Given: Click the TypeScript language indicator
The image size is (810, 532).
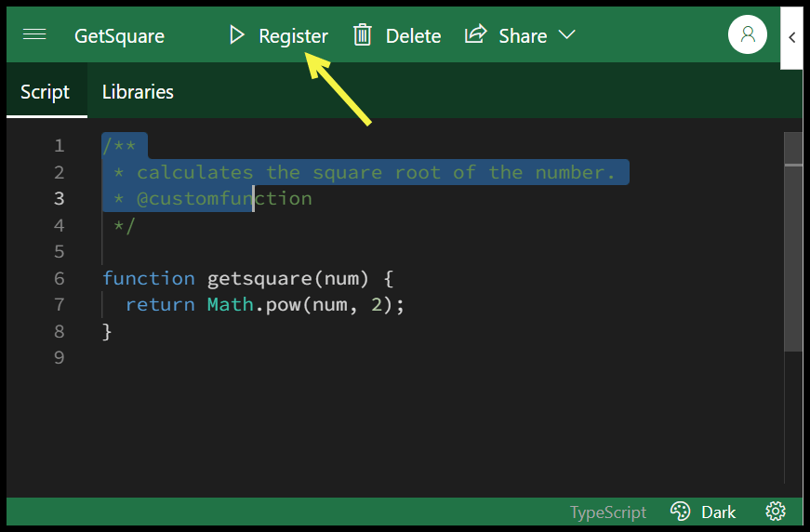Looking at the screenshot, I should pos(607,512).
